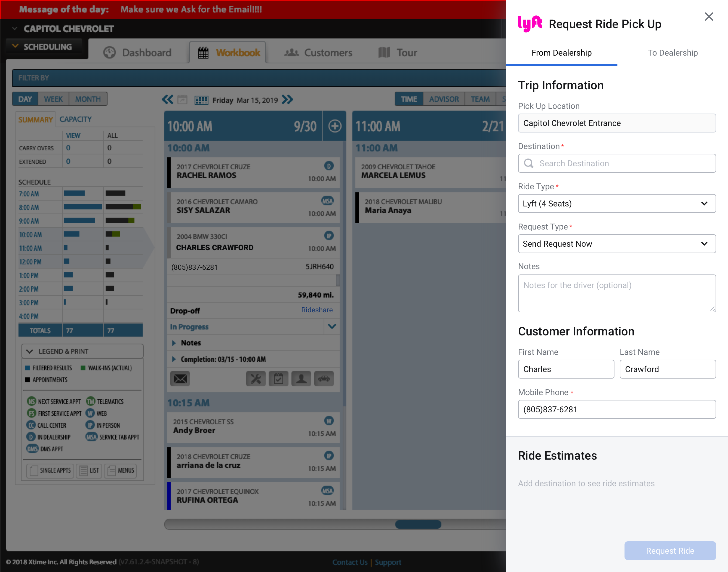This screenshot has height=572, width=728.
Task: Click the Telematics legend icon
Action: pyautogui.click(x=90, y=401)
